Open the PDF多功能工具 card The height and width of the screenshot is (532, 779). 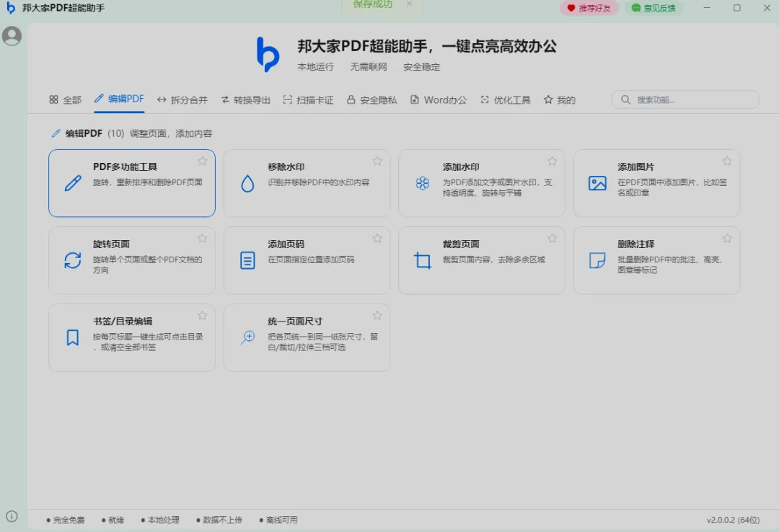(x=132, y=183)
